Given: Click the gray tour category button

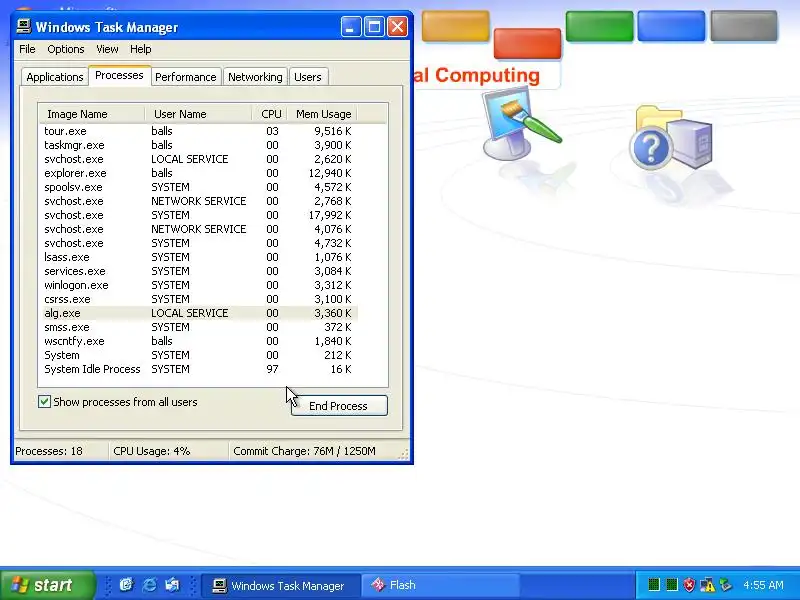Looking at the screenshot, I should point(744,26).
